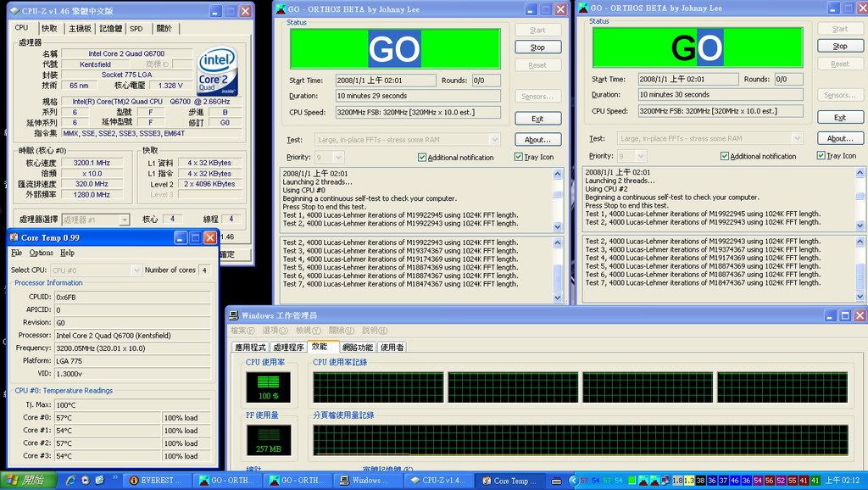Viewport: 868px width, 490px height.
Task: Toggle Additional notification in left ORTHOS window
Action: tap(422, 157)
